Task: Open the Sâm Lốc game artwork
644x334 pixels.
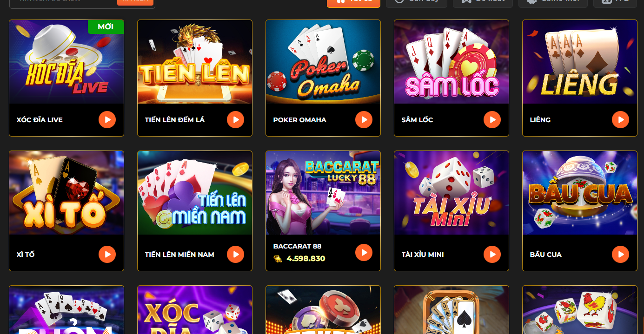Action: pos(451,62)
